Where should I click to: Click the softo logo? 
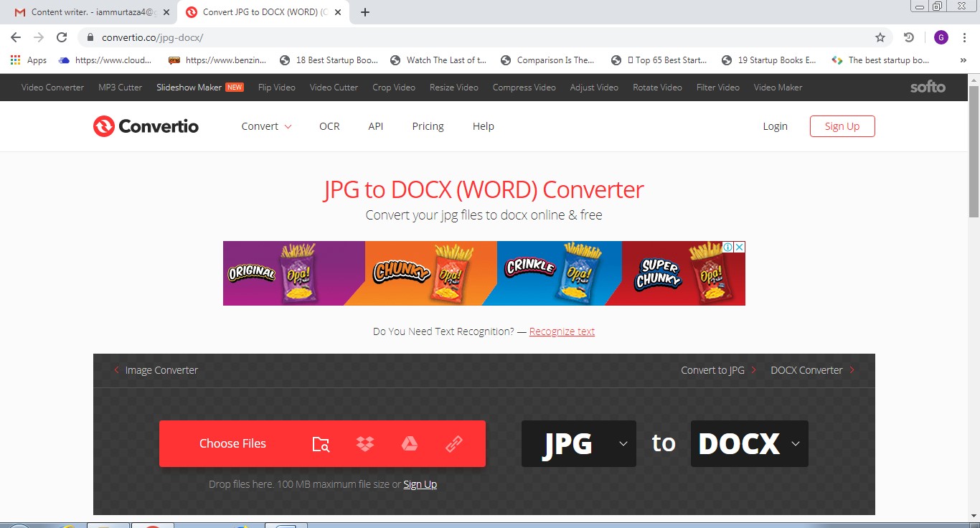click(x=928, y=88)
